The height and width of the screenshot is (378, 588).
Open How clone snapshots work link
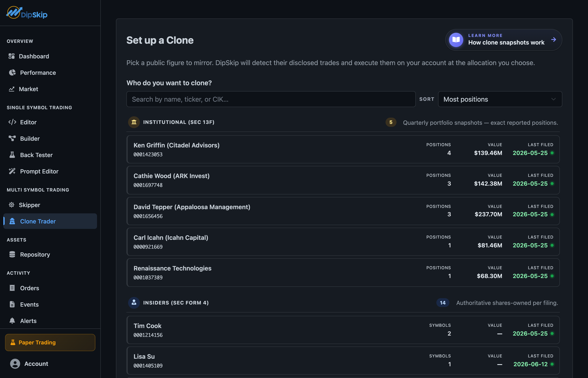504,40
